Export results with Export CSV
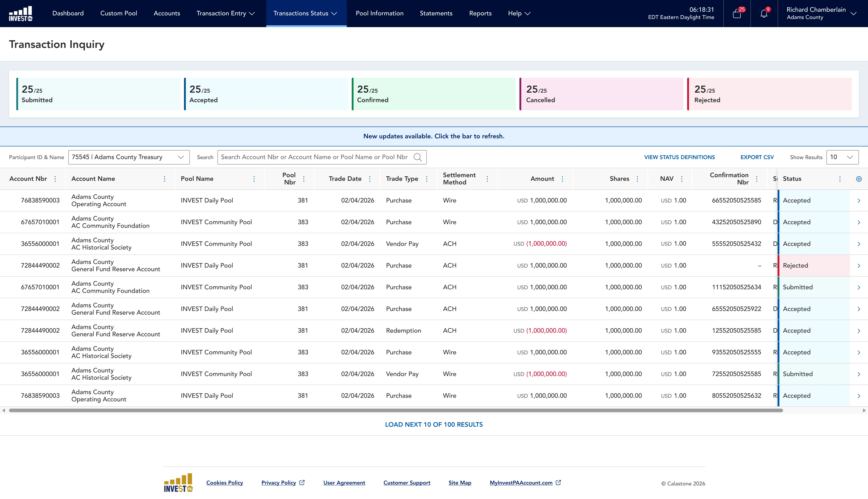Image resolution: width=868 pixels, height=499 pixels. point(757,157)
